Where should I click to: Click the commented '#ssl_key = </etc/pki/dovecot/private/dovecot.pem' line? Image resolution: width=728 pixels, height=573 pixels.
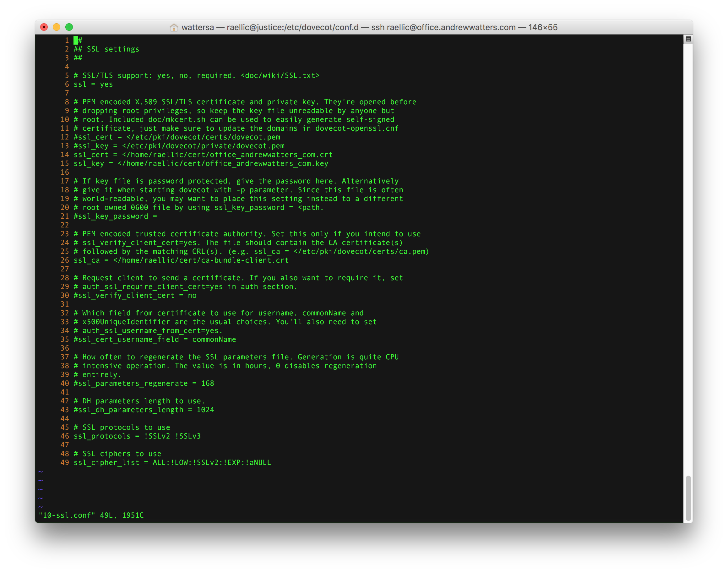[x=179, y=146]
